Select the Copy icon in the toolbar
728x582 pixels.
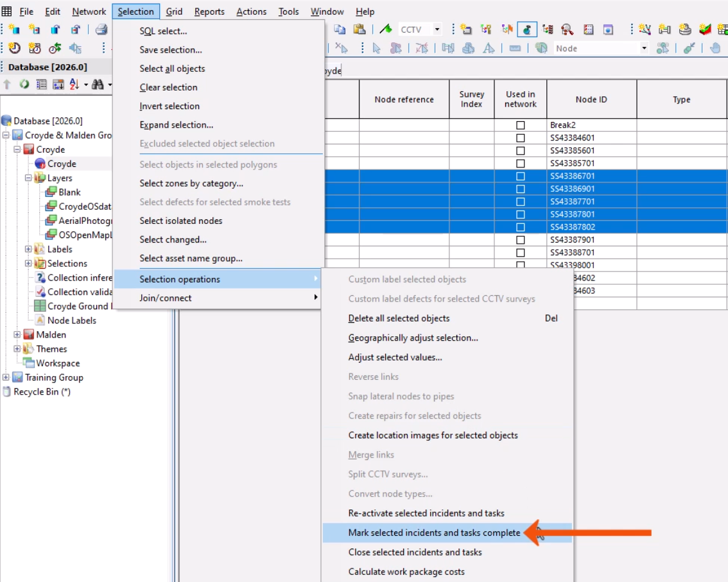[340, 29]
